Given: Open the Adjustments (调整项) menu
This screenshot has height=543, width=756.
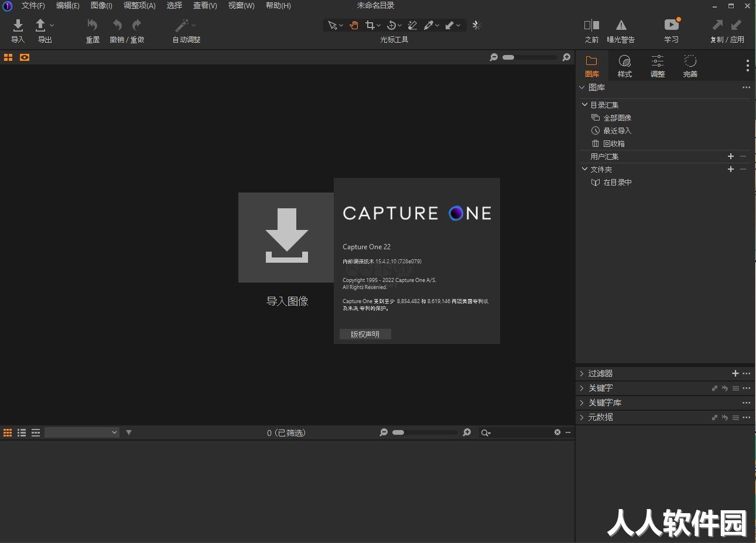Looking at the screenshot, I should [139, 5].
